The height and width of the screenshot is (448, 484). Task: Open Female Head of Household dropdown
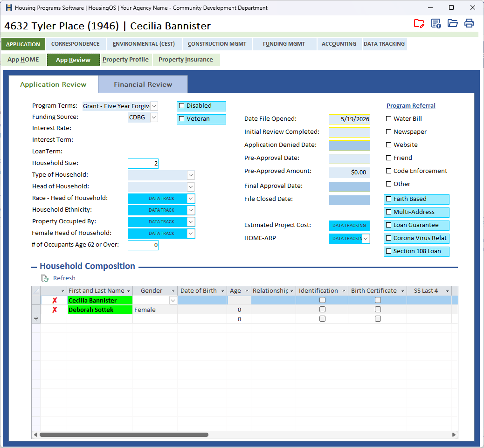[191, 234]
